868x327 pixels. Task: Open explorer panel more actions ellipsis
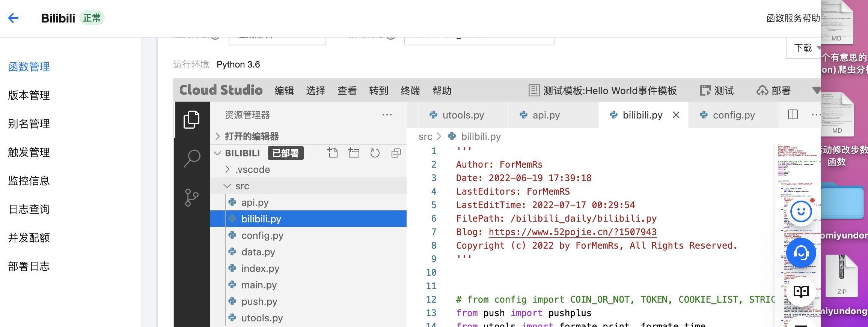click(x=387, y=115)
